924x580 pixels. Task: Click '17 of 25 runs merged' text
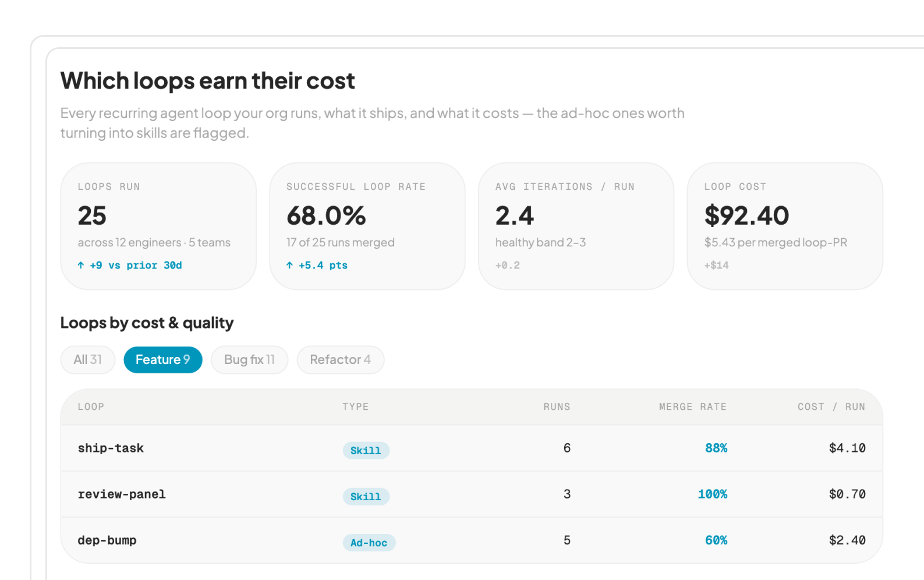click(341, 243)
